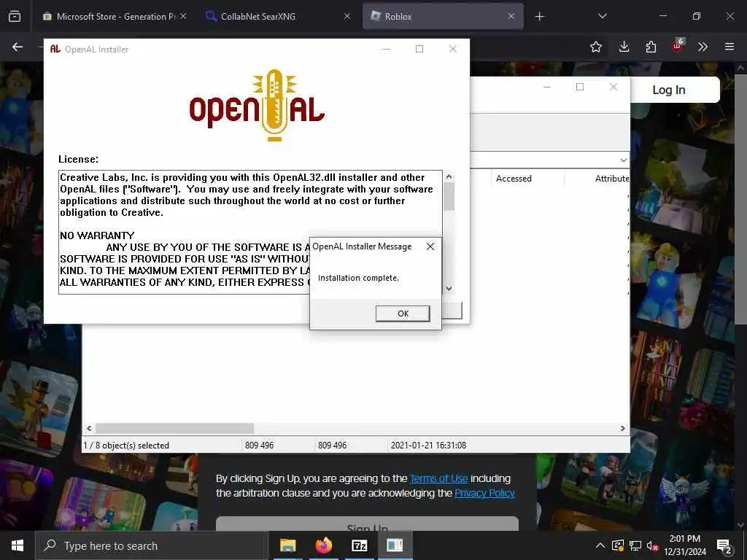Maximize the background 7-Zip window
The width and height of the screenshot is (747, 560).
pyautogui.click(x=580, y=87)
